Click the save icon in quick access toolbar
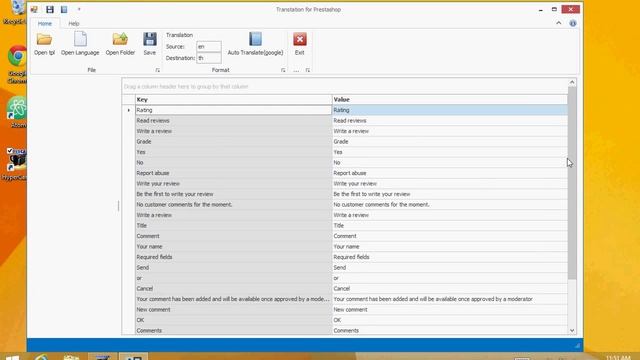This screenshot has width=640, height=360. [x=50, y=9]
